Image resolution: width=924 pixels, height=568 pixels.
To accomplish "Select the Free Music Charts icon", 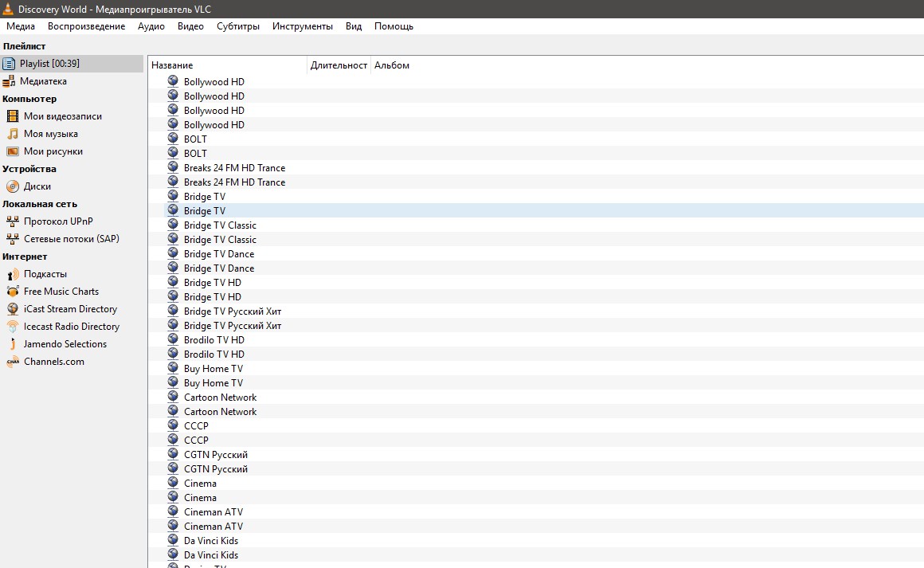I will click(13, 292).
